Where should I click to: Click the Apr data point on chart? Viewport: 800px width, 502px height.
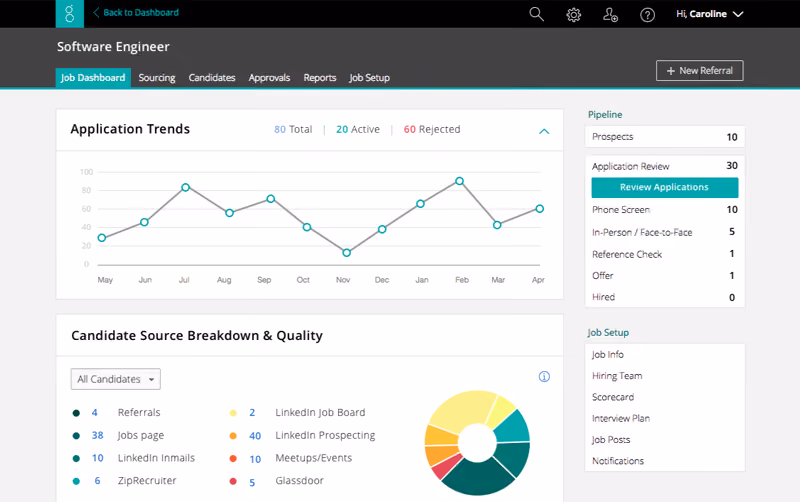tap(540, 209)
